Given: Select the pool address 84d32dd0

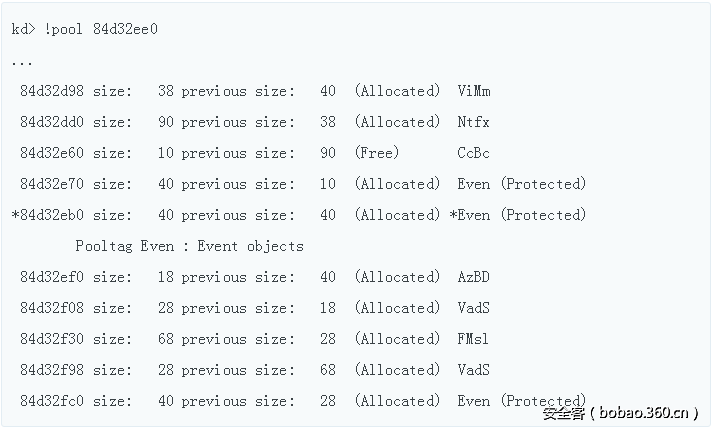Looking at the screenshot, I should tap(52, 122).
